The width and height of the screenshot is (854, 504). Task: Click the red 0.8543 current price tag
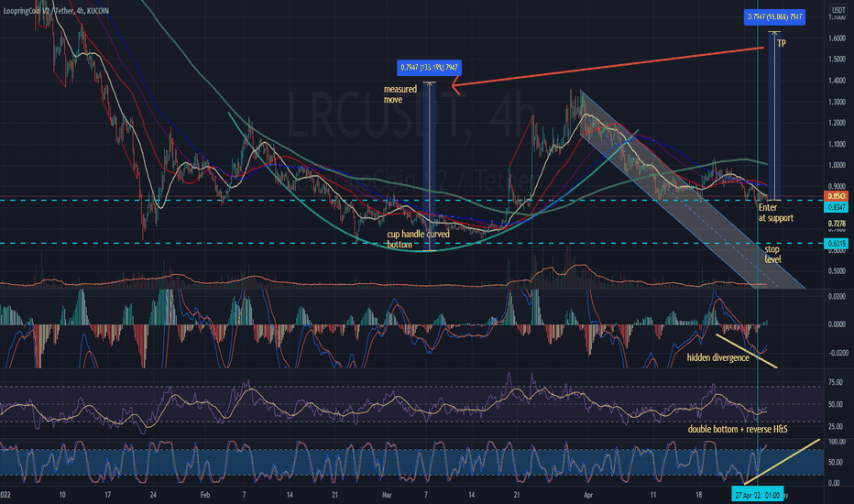coord(837,196)
